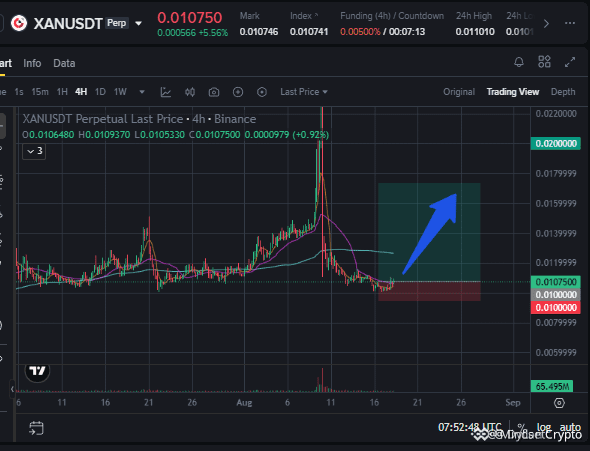This screenshot has height=451, width=590.
Task: Click the circled plus icon in the chart toolbar
Action: pos(238,92)
